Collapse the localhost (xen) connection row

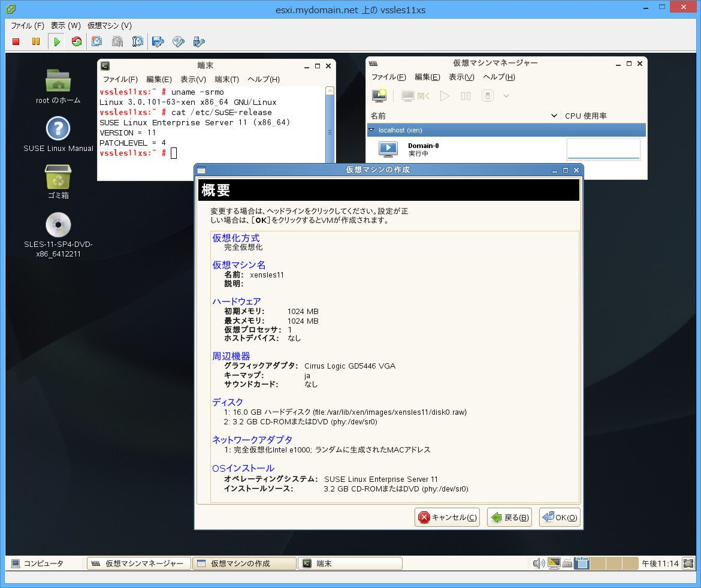coord(371,129)
